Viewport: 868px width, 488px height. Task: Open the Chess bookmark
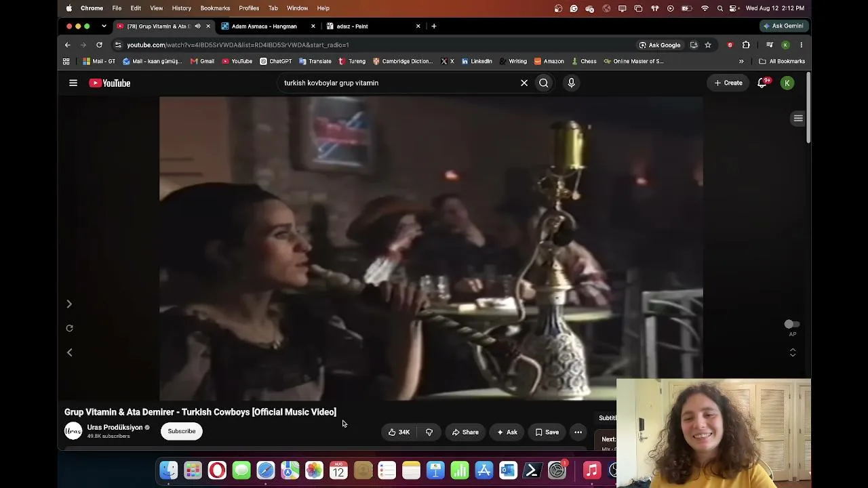click(584, 61)
